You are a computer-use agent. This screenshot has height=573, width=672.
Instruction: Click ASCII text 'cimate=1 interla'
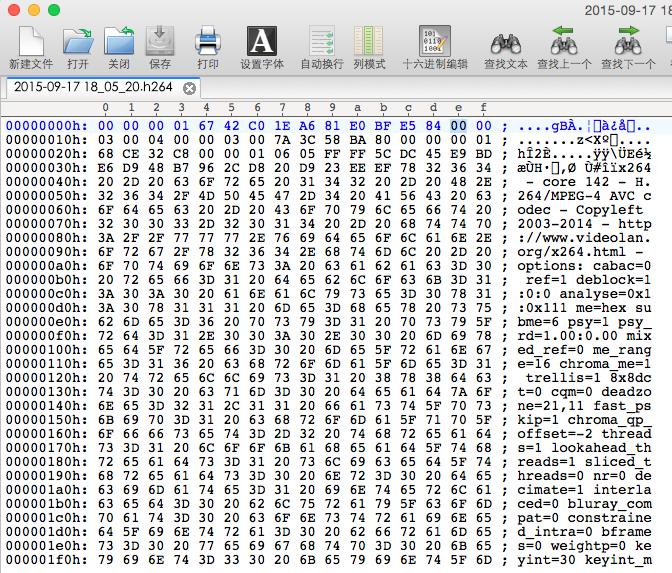[x=585, y=490]
